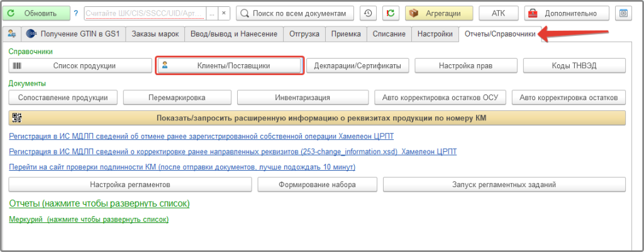Open the Приемка tab
The image size is (644, 252).
tap(346, 34)
